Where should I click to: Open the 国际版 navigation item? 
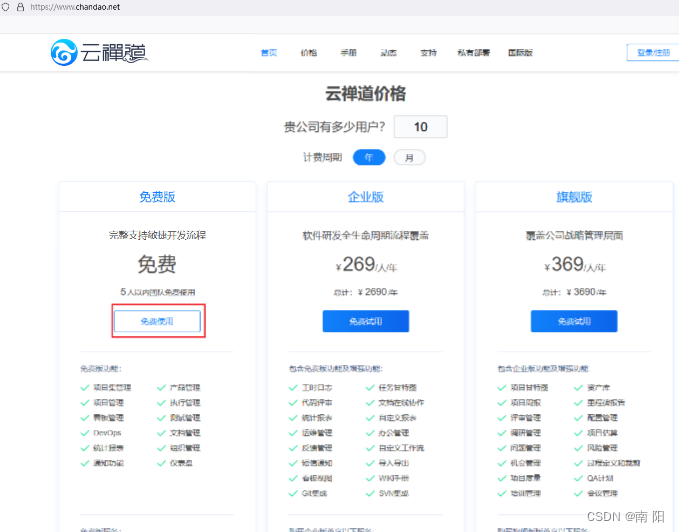click(520, 53)
